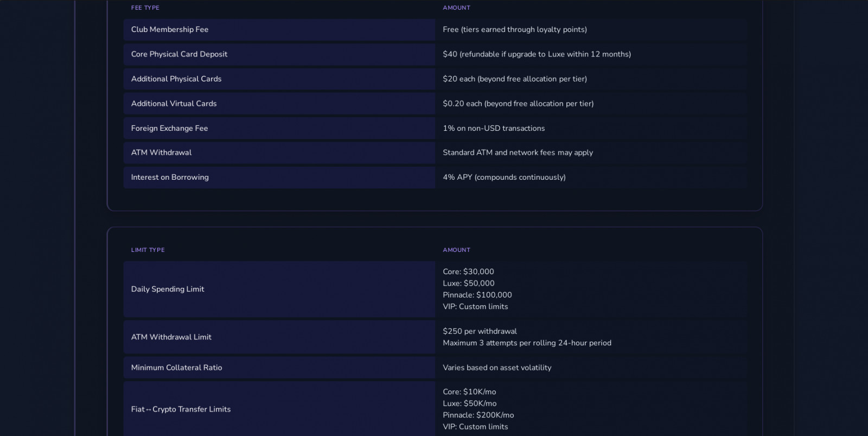Click the AMOUNT header of fees table
This screenshot has height=436, width=868.
[x=456, y=8]
